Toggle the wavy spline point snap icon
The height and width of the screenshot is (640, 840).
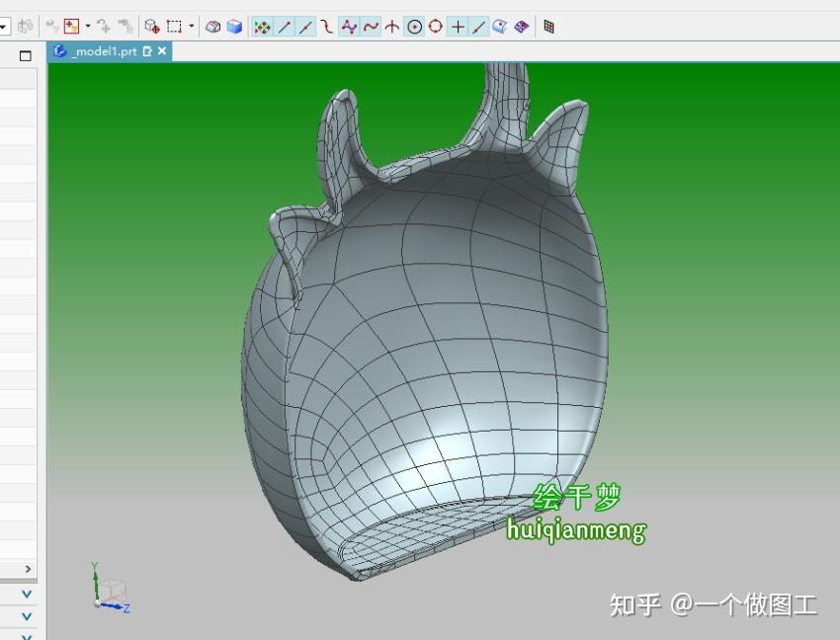[371, 27]
